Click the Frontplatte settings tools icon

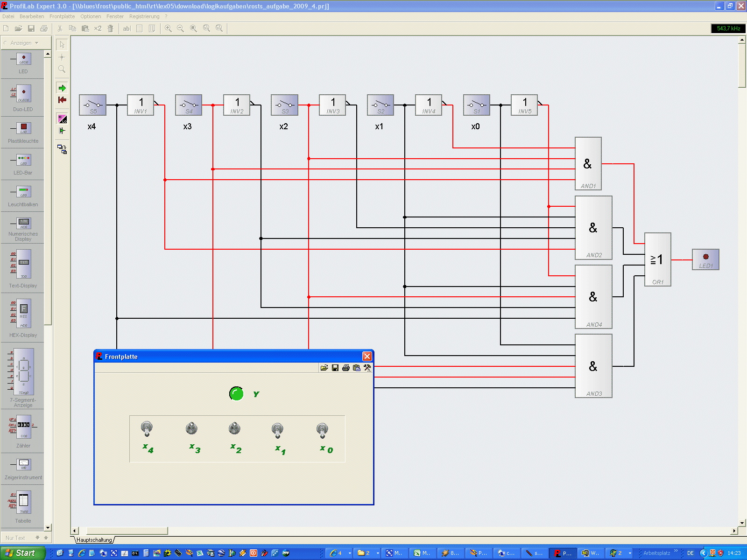coord(367,368)
